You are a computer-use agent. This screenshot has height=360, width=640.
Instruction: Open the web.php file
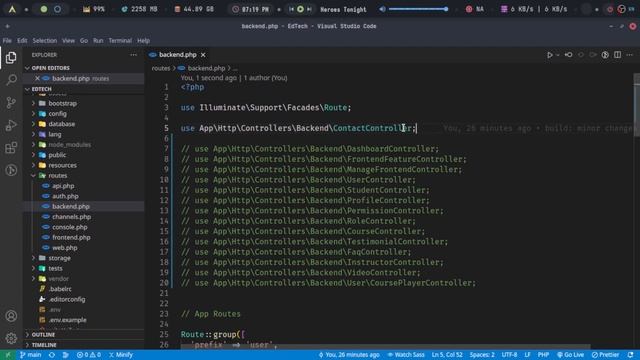tap(64, 248)
